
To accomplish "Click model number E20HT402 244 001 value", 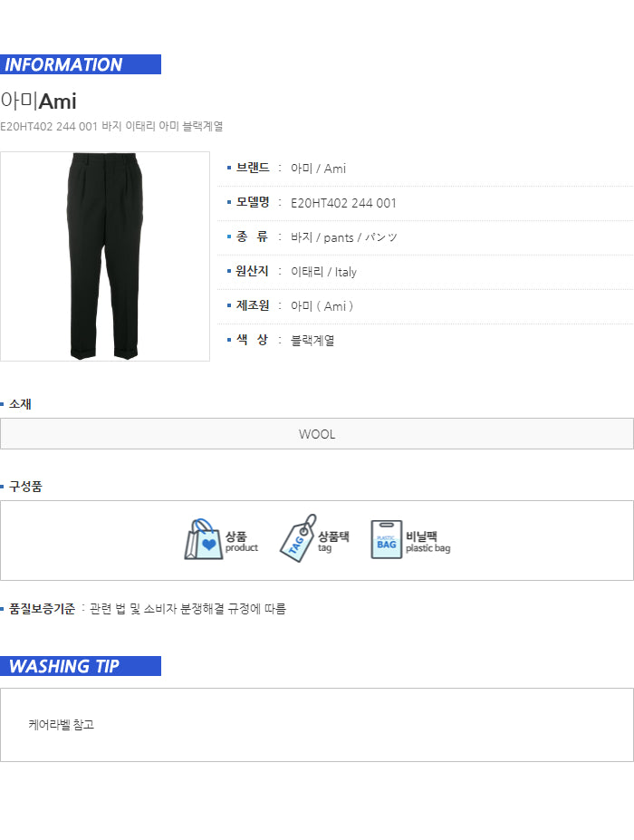I will click(x=343, y=203).
